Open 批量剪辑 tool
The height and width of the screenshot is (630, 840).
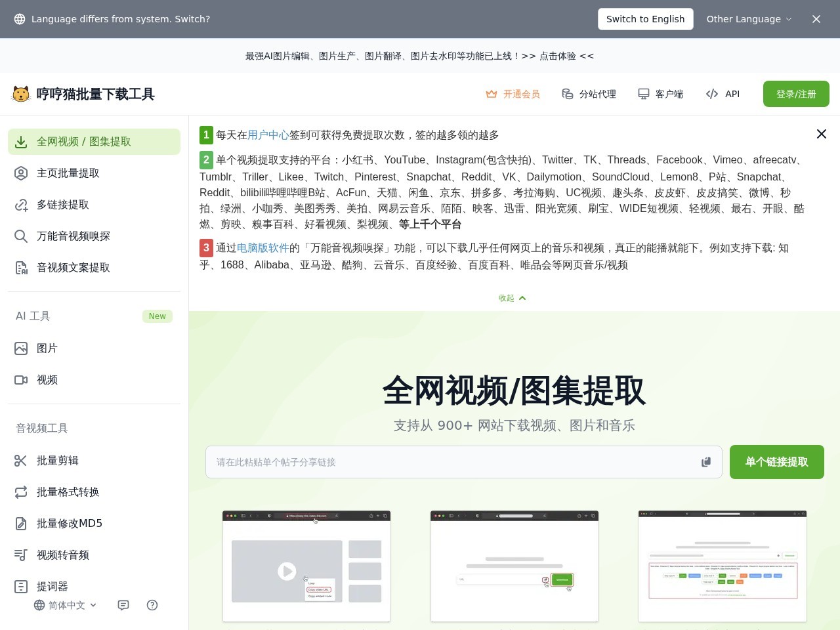coord(94,461)
